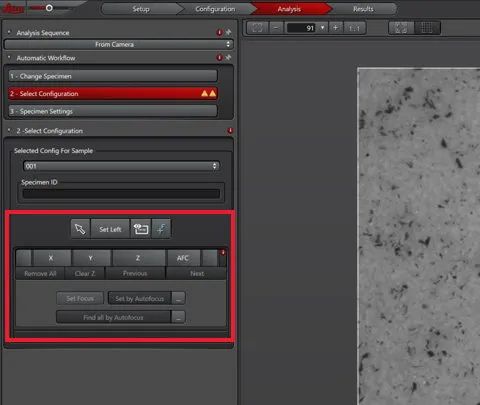Set zoom to 1:1
Screen dimensions: 480x405
355,28
